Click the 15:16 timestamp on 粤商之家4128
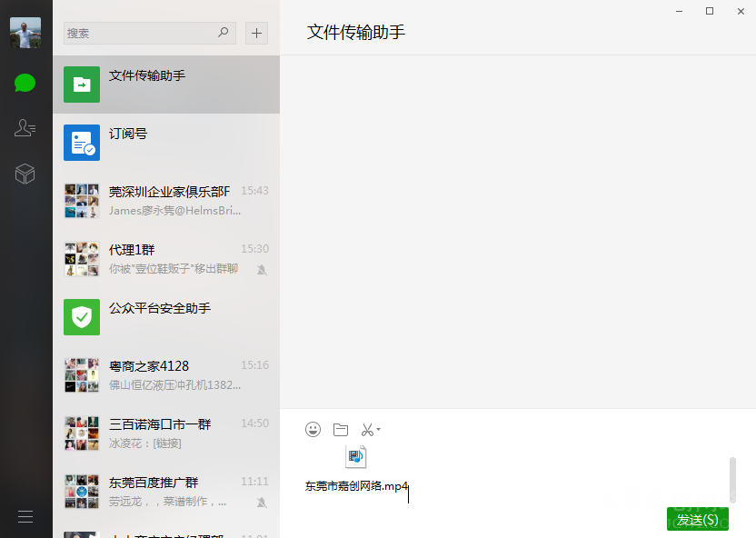The width and height of the screenshot is (756, 538). pos(254,365)
